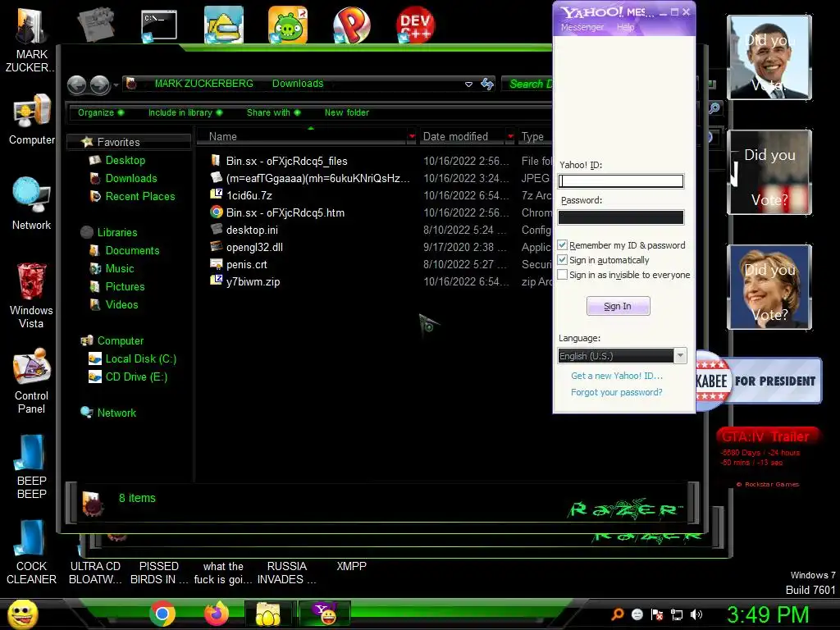Open the Help menu in Yahoo window
The height and width of the screenshot is (630, 840).
tap(625, 27)
